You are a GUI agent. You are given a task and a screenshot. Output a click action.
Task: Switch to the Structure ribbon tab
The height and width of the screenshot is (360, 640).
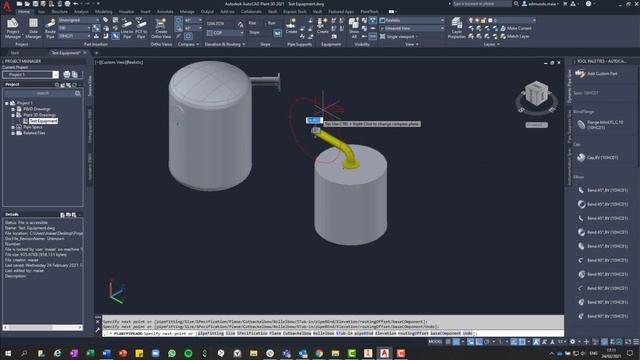point(60,12)
